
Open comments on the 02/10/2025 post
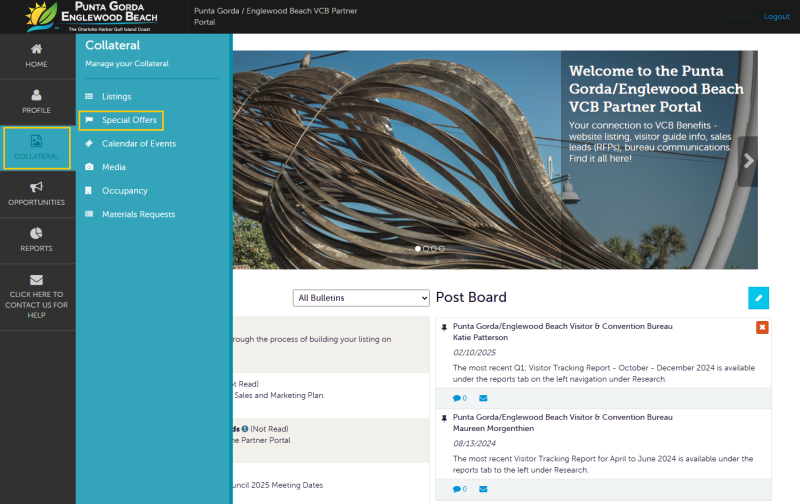pyautogui.click(x=459, y=398)
